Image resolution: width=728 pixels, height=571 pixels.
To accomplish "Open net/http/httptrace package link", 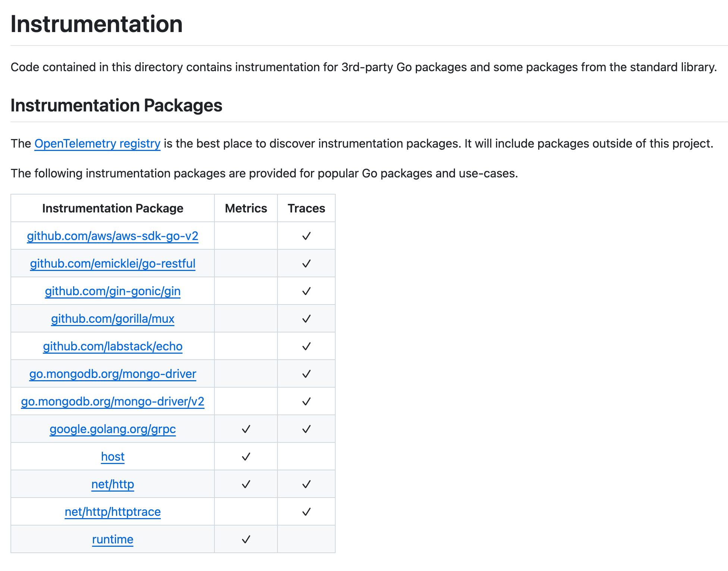I will 113,512.
